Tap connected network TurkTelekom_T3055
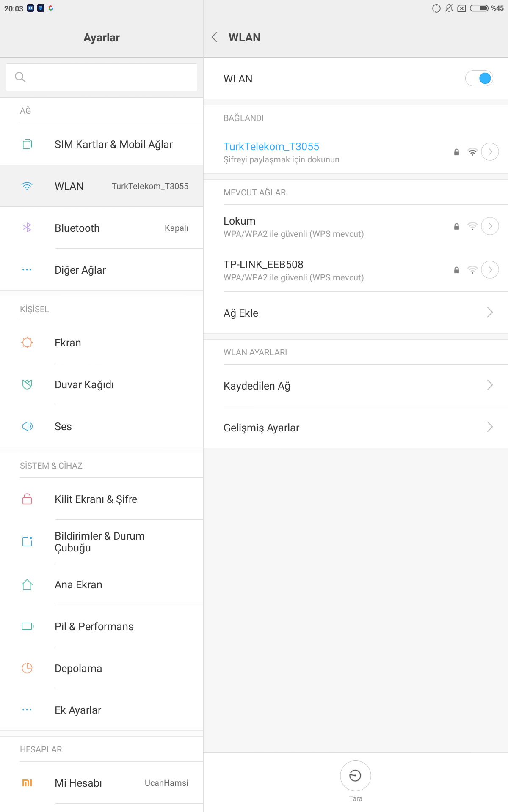508x812 pixels. 356,152
